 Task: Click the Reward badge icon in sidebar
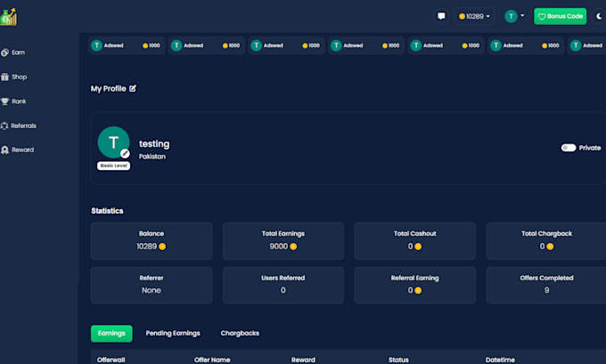(x=4, y=150)
